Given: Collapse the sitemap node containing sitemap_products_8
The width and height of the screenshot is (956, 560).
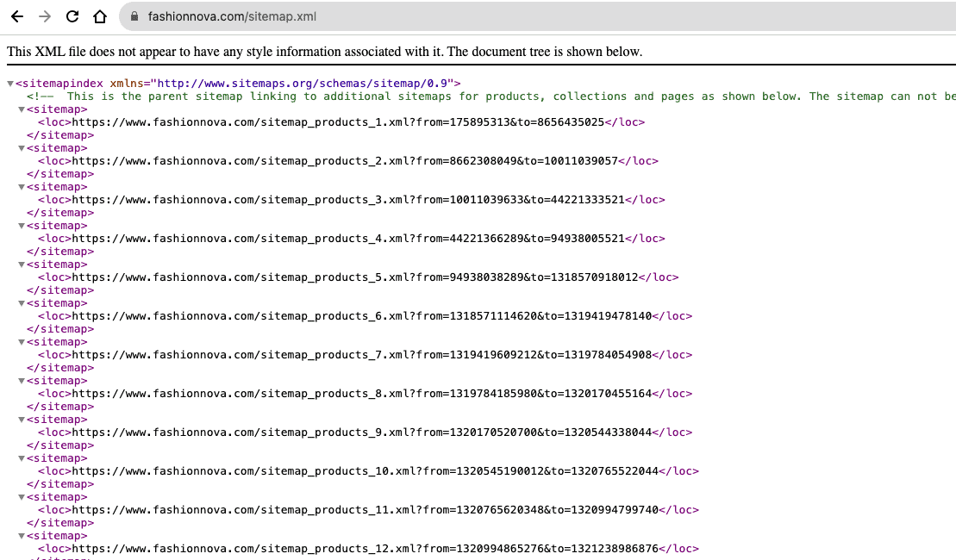Looking at the screenshot, I should [22, 381].
